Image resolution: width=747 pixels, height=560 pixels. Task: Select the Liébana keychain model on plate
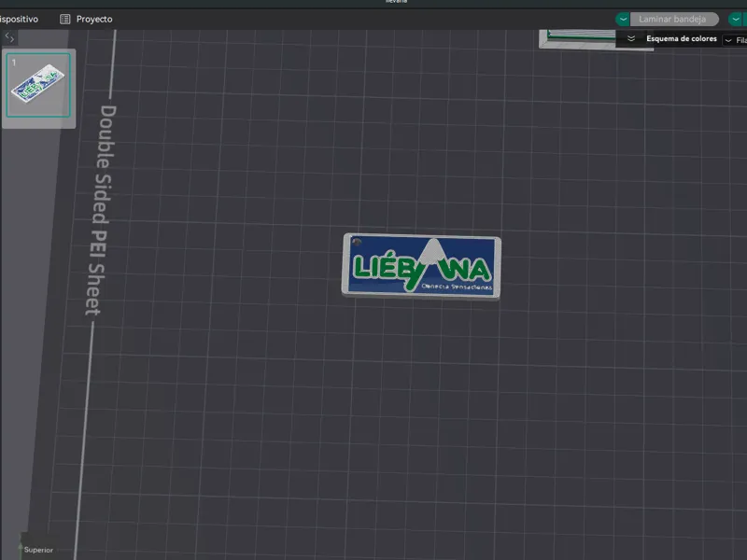[421, 266]
